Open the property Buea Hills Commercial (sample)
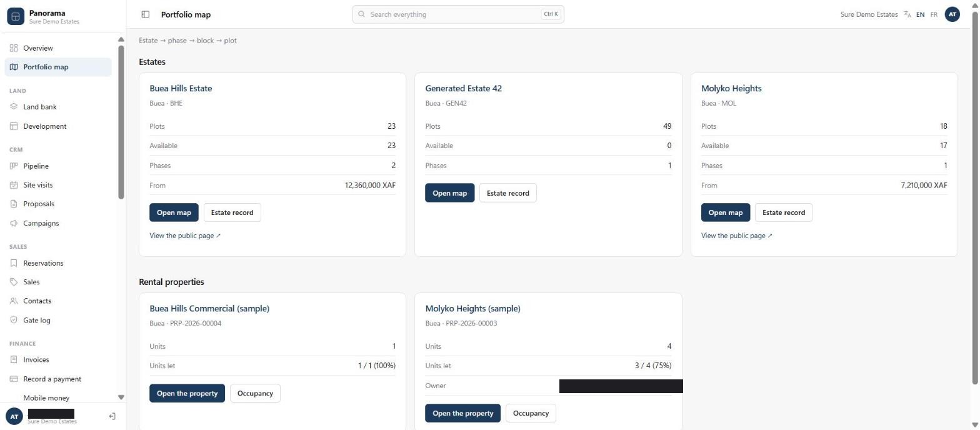The width and height of the screenshot is (980, 430). pos(187,393)
